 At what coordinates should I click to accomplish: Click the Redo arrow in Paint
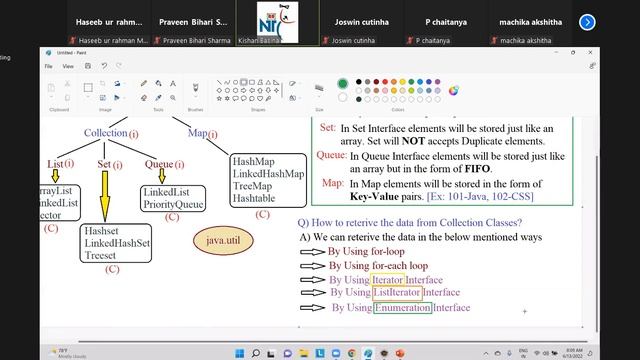coord(119,66)
